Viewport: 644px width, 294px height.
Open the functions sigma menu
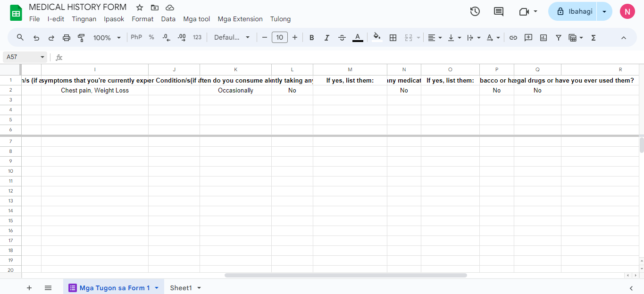pyautogui.click(x=594, y=37)
